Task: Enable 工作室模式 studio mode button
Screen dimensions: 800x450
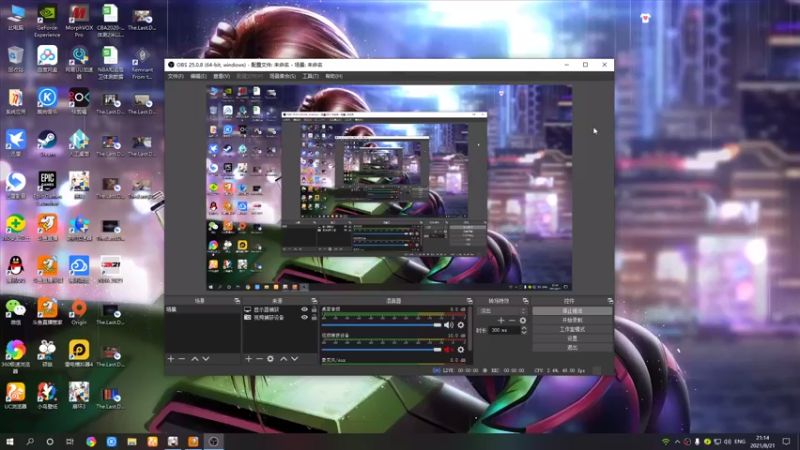Action: click(x=572, y=329)
